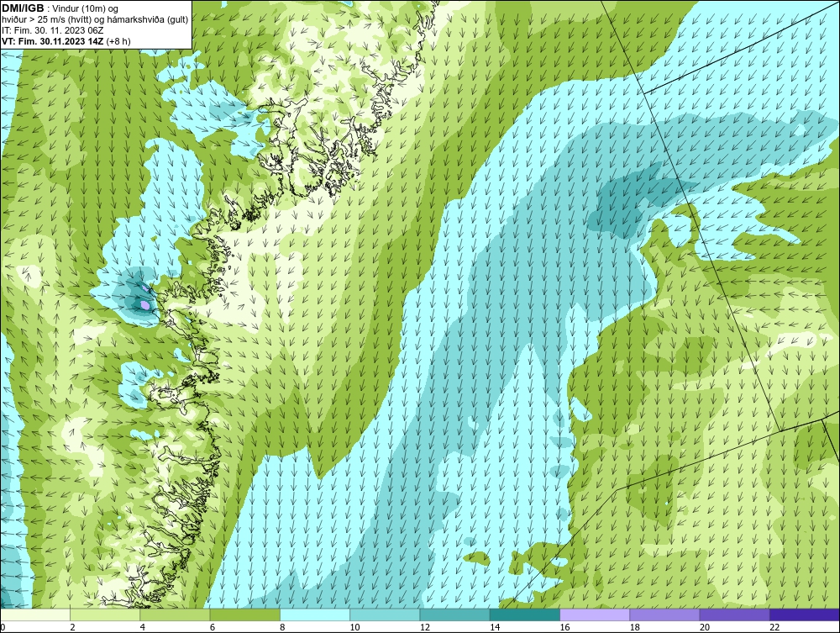The height and width of the screenshot is (633, 840).
Task: Click the legend scale label '0'
Action: [3, 628]
